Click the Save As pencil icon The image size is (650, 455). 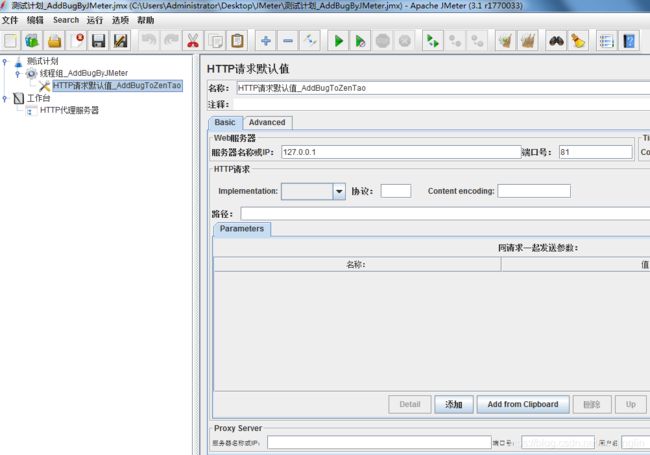coord(121,41)
